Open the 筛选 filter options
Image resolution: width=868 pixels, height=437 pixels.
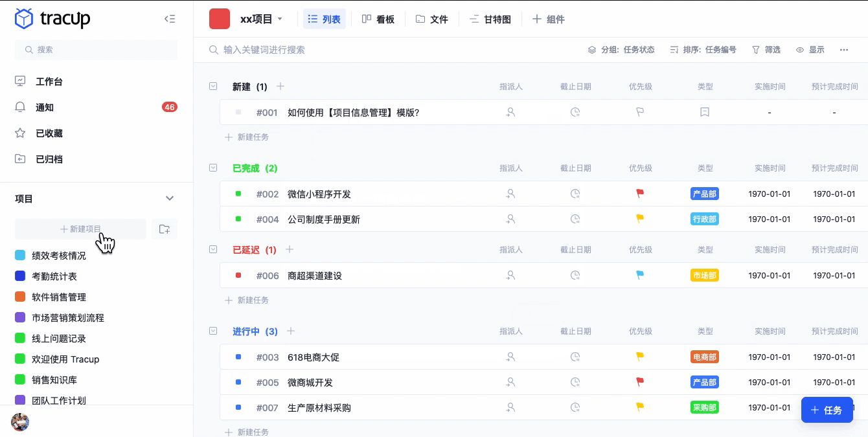[x=766, y=49]
